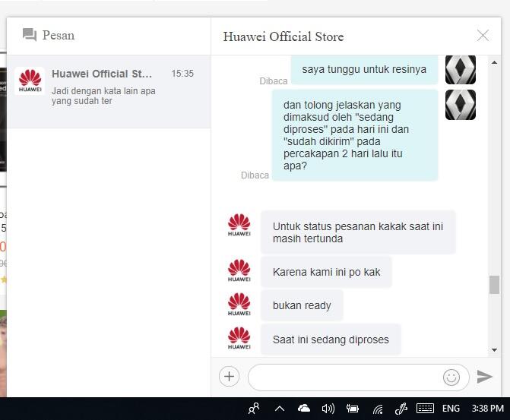The height and width of the screenshot is (420, 510).
Task: Open the Wi-Fi network icon in taskbar
Action: pyautogui.click(x=378, y=409)
